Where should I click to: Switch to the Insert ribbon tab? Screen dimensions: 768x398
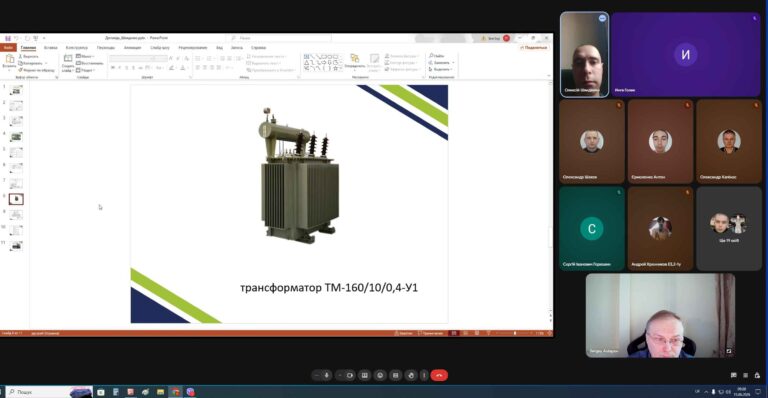tap(50, 47)
